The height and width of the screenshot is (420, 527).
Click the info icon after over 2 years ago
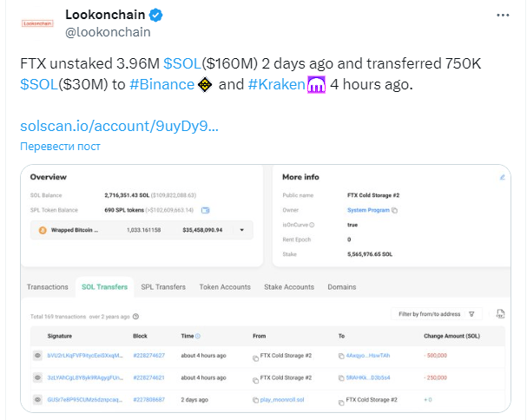tap(135, 317)
